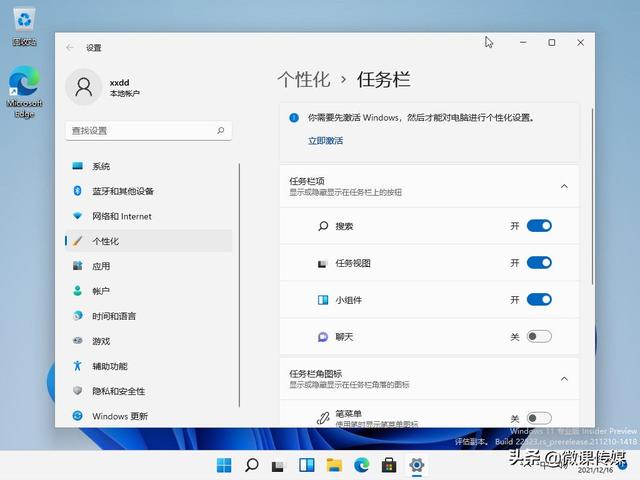Viewport: 640px width, 480px height.
Task: Click the Windows 更新 sync icon
Action: [78, 416]
